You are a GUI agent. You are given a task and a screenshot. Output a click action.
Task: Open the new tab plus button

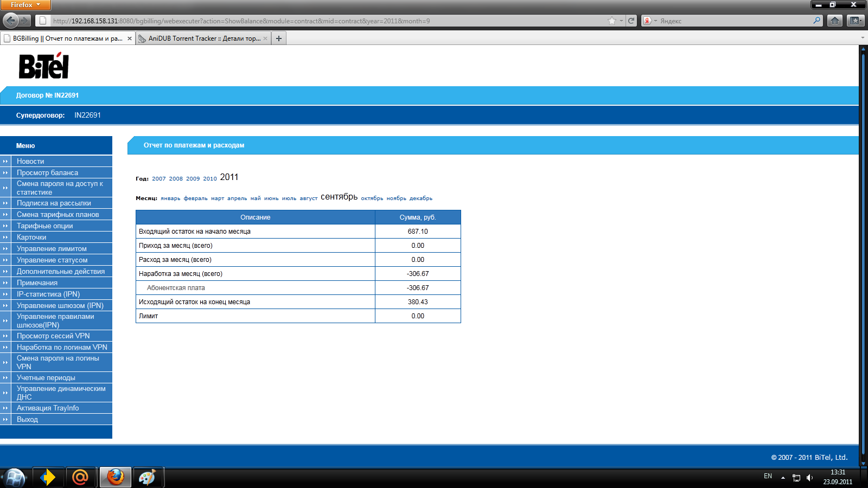279,38
